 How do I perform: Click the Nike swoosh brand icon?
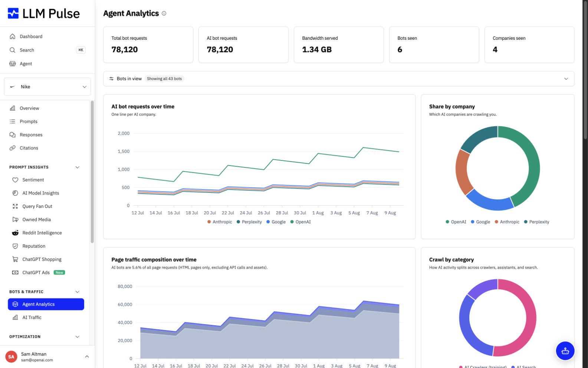coord(13,87)
